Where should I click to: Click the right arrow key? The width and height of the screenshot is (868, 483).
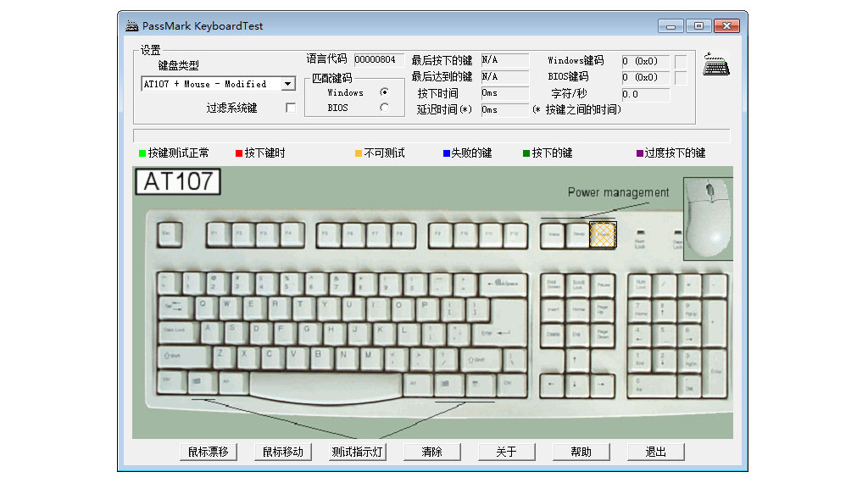(603, 385)
